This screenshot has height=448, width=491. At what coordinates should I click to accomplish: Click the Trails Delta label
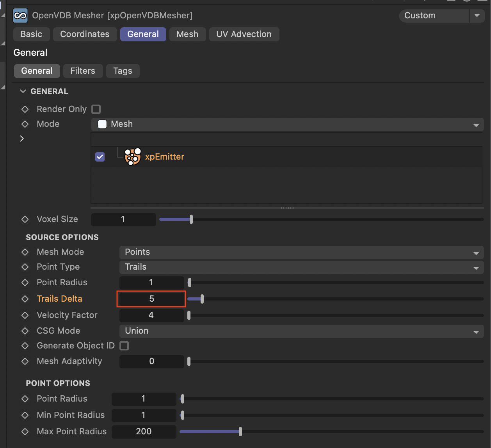click(x=60, y=299)
